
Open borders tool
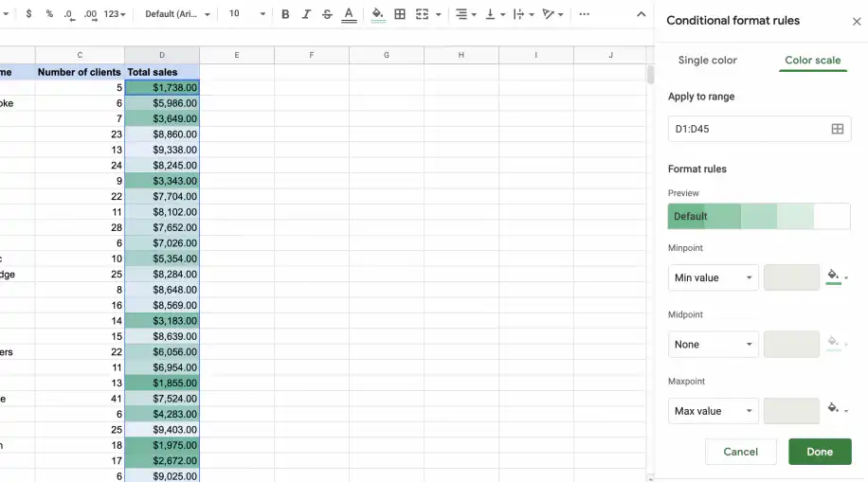coord(400,14)
